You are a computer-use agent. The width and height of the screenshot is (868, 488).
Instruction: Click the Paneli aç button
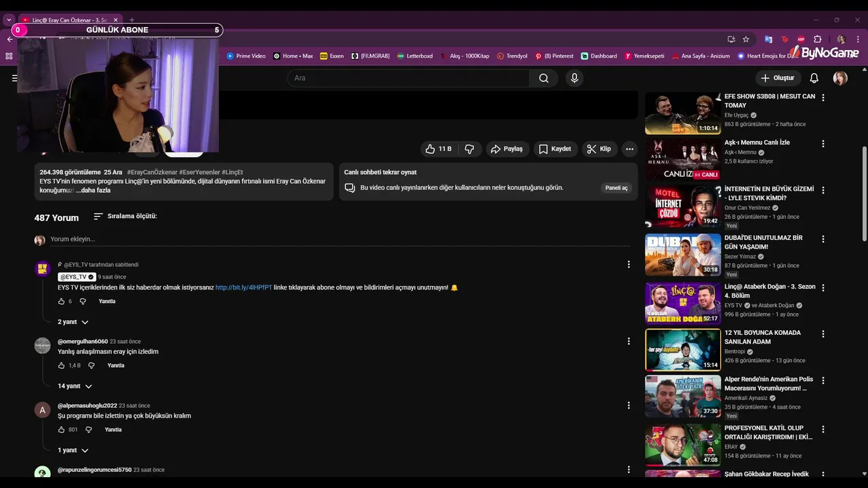click(616, 188)
